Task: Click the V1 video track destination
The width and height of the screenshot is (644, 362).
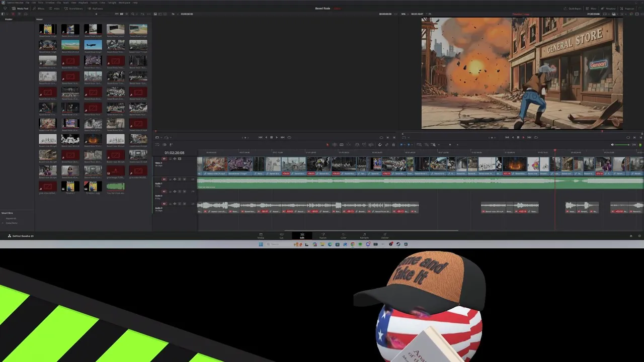Action: [x=164, y=158]
